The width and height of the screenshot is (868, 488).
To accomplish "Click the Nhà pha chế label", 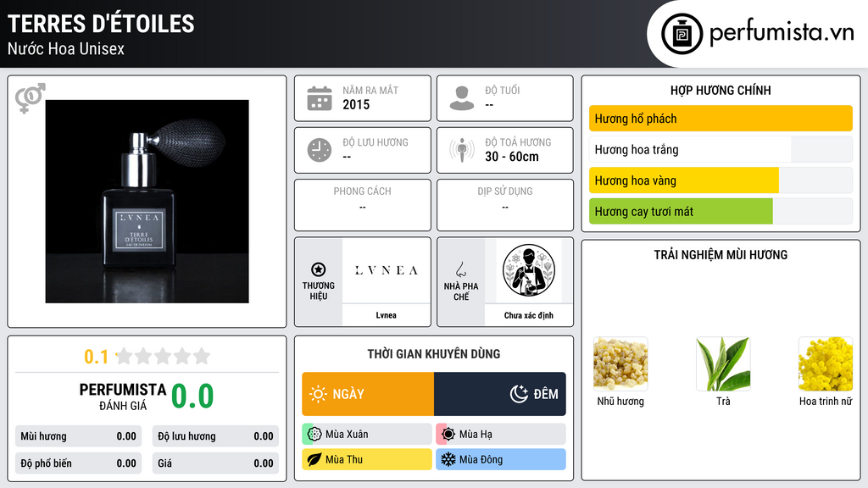I will [460, 291].
